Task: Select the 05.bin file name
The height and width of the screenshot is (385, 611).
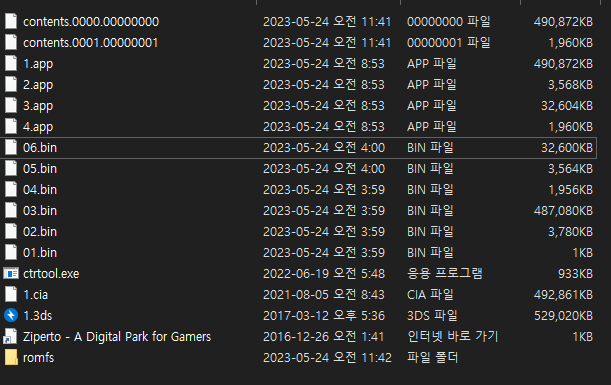Action: 40,169
